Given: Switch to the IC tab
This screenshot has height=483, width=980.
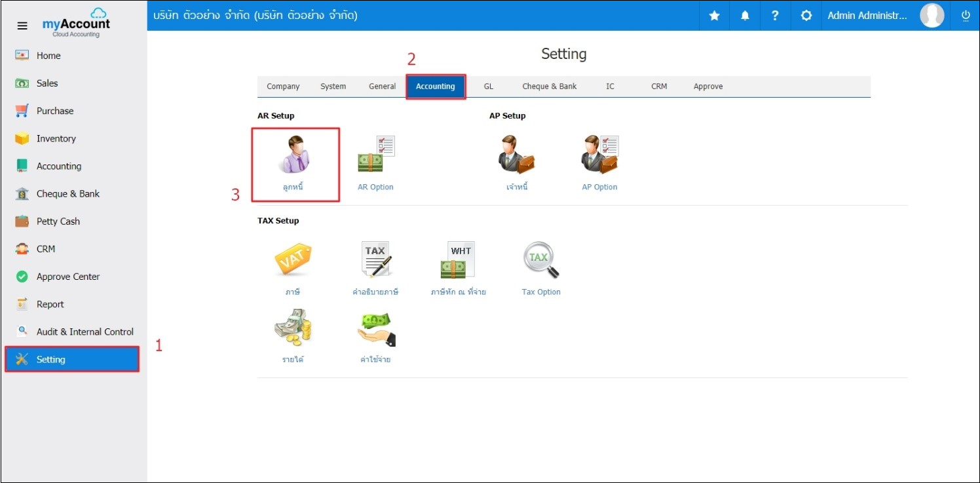Looking at the screenshot, I should (x=610, y=87).
